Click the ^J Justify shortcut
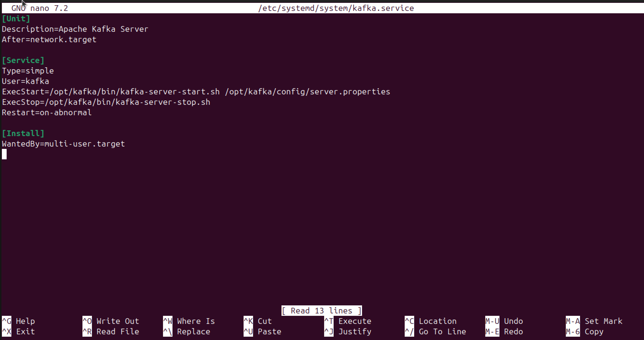The height and width of the screenshot is (340, 644). (x=348, y=331)
